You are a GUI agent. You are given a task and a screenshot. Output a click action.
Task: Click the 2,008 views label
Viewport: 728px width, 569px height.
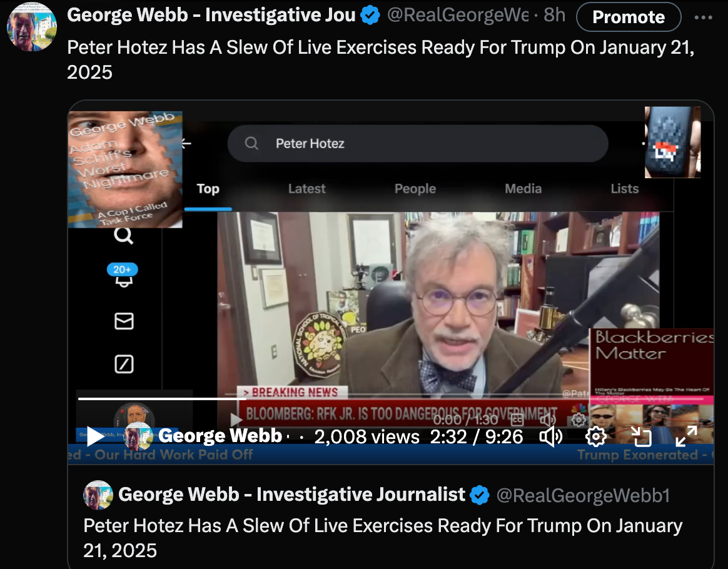tap(367, 436)
